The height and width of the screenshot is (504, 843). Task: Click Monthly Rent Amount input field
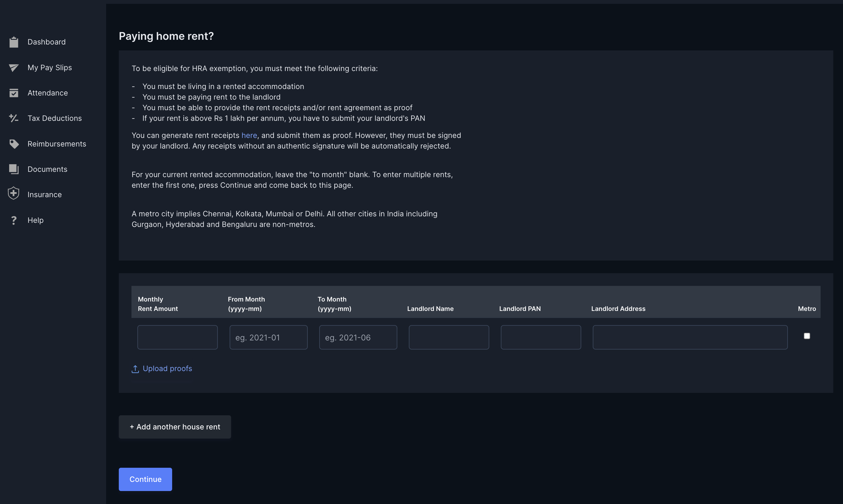(178, 337)
